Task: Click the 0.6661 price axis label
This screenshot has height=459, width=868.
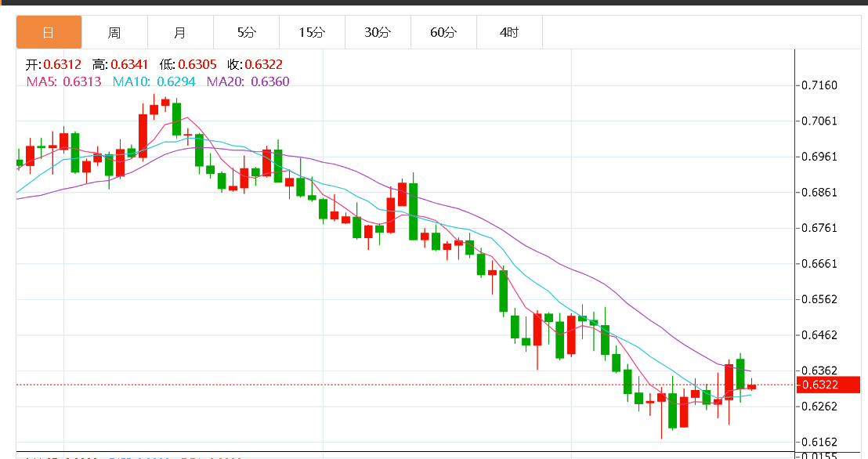Action: point(819,263)
